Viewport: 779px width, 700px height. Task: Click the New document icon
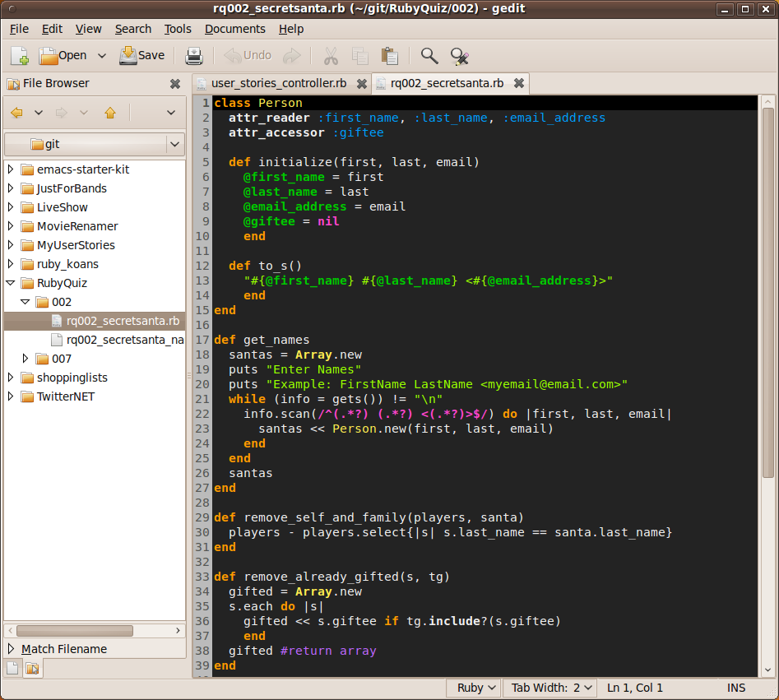[x=20, y=56]
